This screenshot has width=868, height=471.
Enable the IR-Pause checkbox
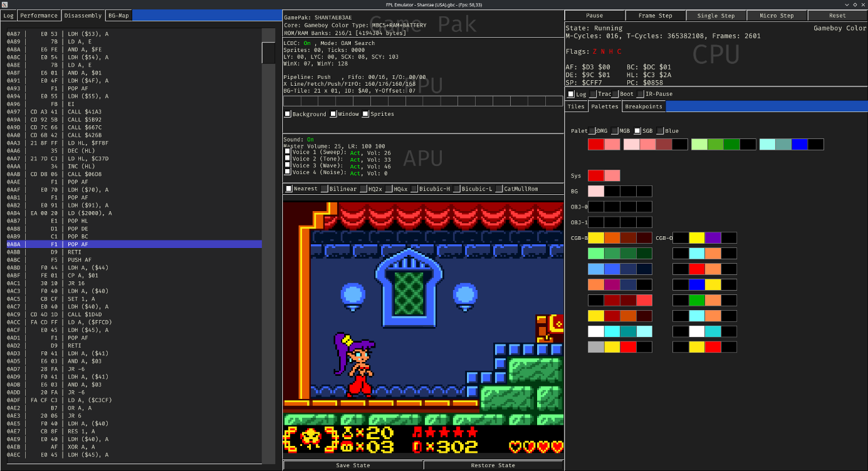(x=641, y=94)
